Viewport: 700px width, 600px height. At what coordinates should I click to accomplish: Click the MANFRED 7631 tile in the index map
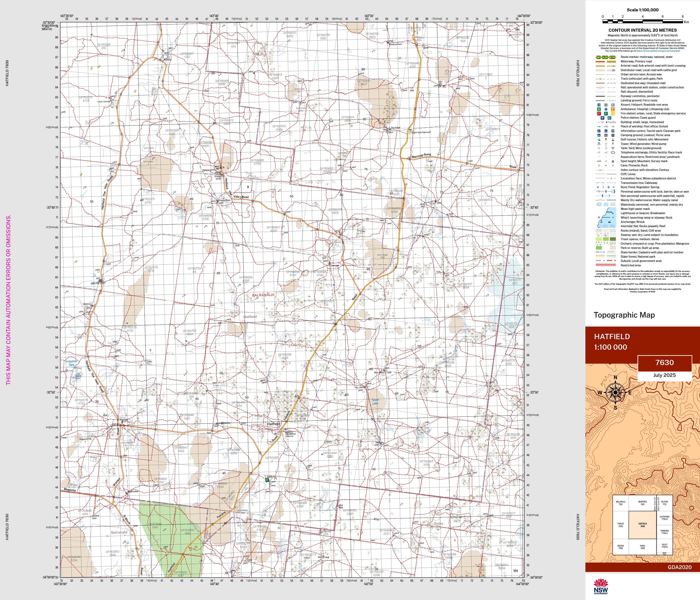[x=642, y=503]
